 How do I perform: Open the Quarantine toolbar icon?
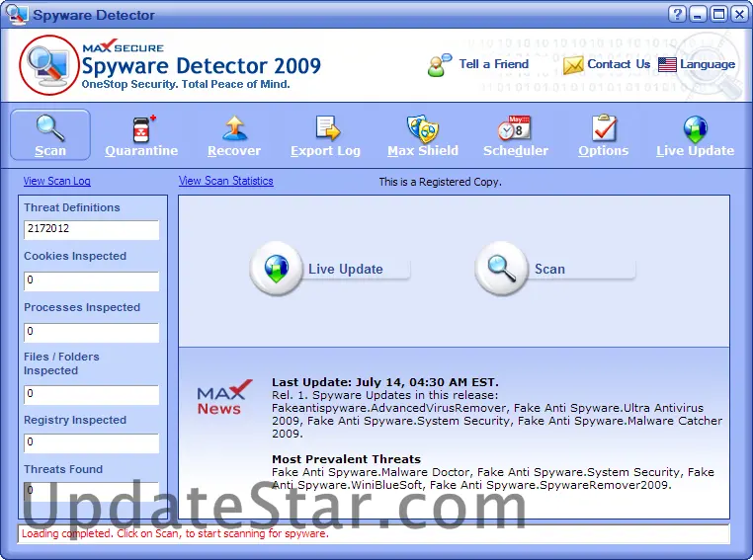pyautogui.click(x=142, y=128)
